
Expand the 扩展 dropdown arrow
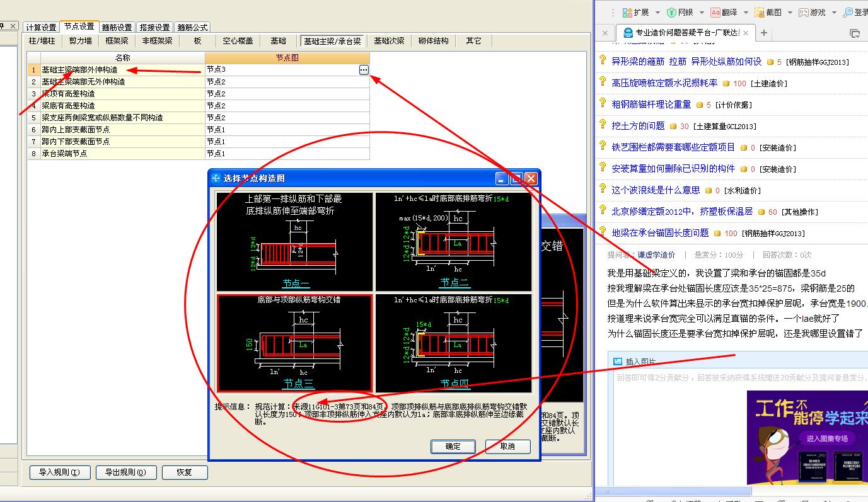pyautogui.click(x=657, y=13)
